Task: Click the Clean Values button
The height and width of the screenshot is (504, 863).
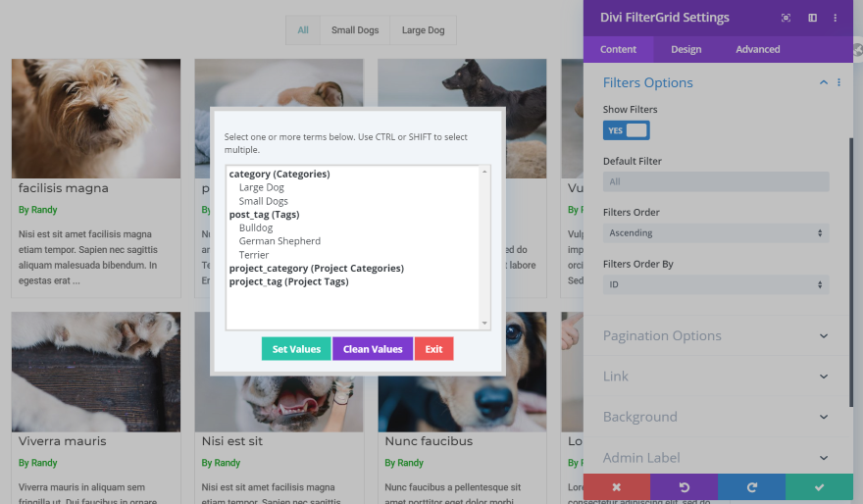Action: pos(373,349)
